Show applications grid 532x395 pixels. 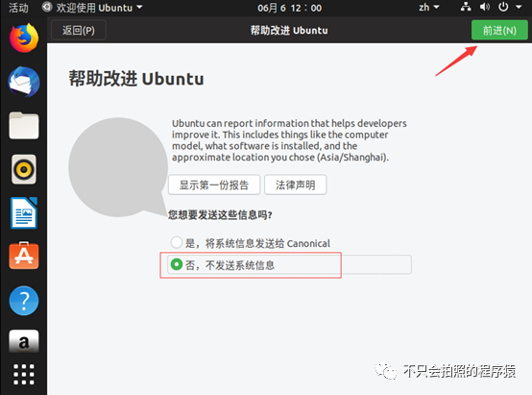coord(24,374)
